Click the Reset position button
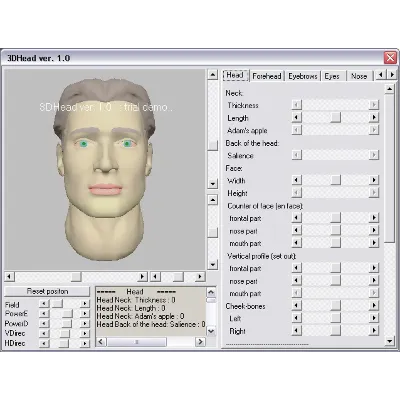This screenshot has width=400, height=400. [47, 291]
